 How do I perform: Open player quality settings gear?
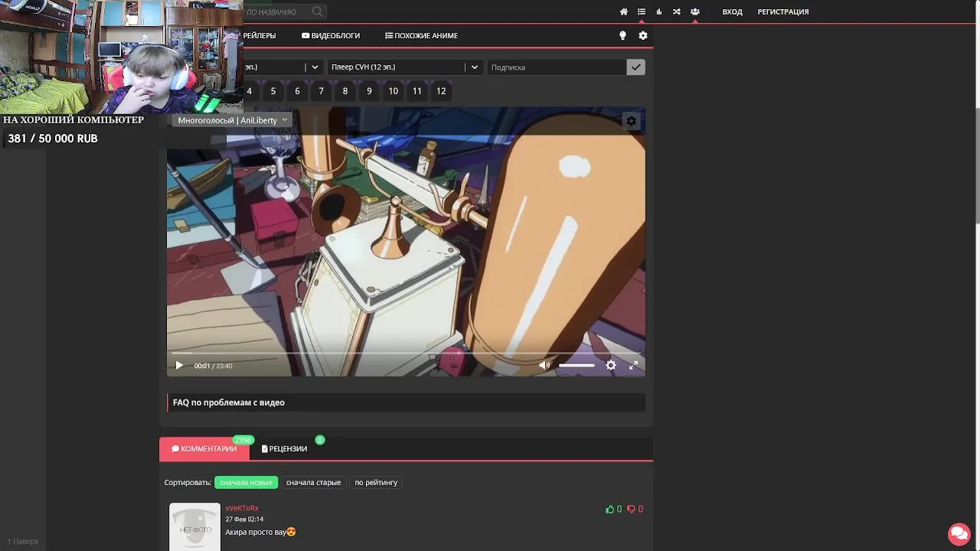point(611,365)
